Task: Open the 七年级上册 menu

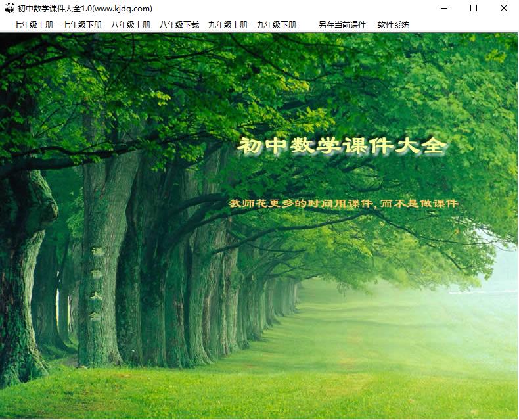Action: point(34,25)
